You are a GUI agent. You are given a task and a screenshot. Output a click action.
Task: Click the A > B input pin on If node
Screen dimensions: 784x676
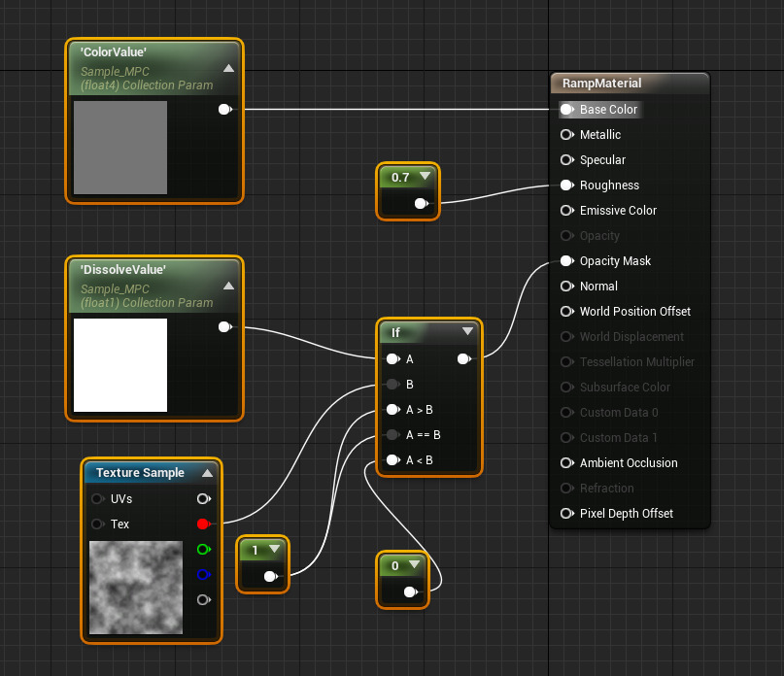[x=392, y=410]
